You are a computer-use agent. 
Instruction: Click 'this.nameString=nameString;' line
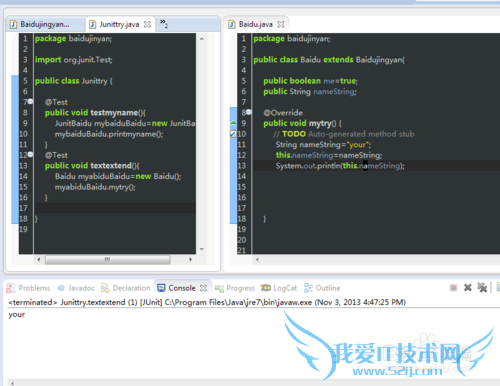pos(329,155)
